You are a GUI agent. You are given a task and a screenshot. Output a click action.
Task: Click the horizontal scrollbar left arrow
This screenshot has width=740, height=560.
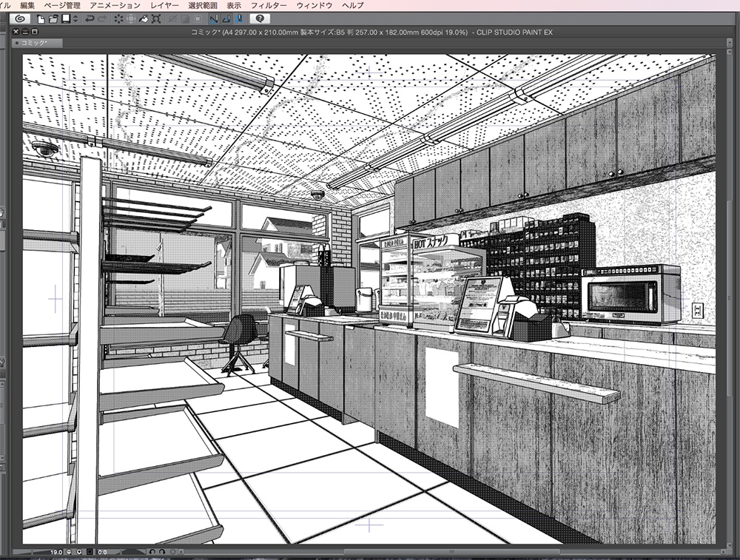[181, 552]
